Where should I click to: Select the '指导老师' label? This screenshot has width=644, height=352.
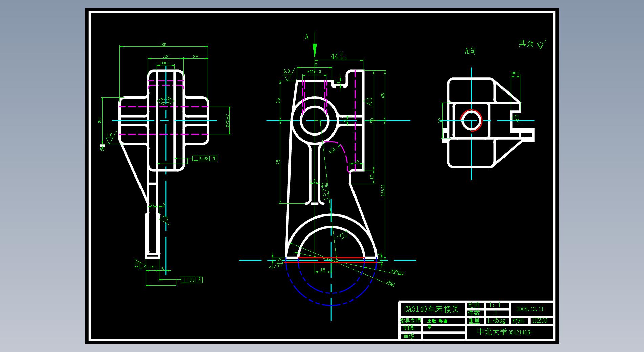pyautogui.click(x=410, y=320)
